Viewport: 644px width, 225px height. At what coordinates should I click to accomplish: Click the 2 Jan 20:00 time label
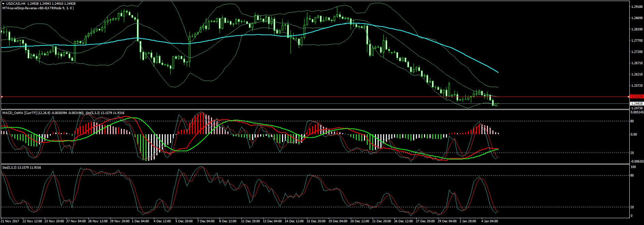coord(468,221)
